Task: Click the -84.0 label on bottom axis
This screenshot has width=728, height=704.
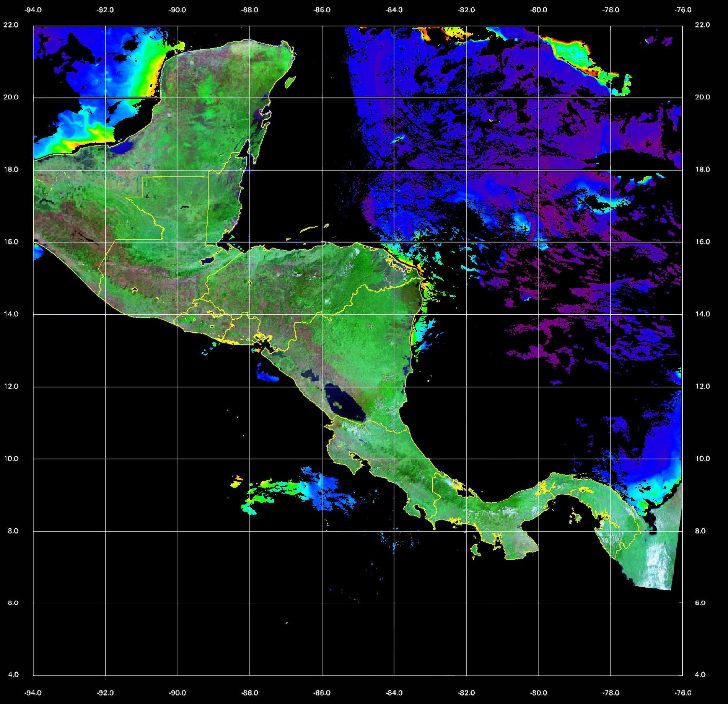Action: click(394, 693)
